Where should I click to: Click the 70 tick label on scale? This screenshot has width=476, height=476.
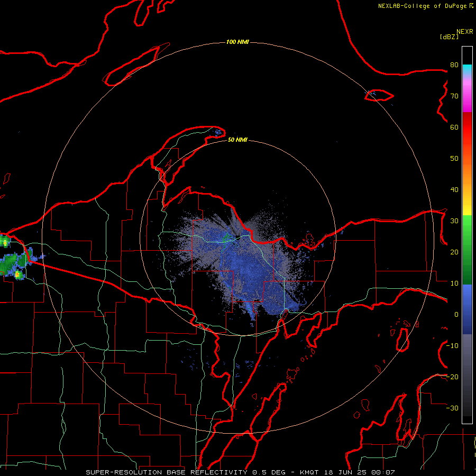click(x=454, y=96)
